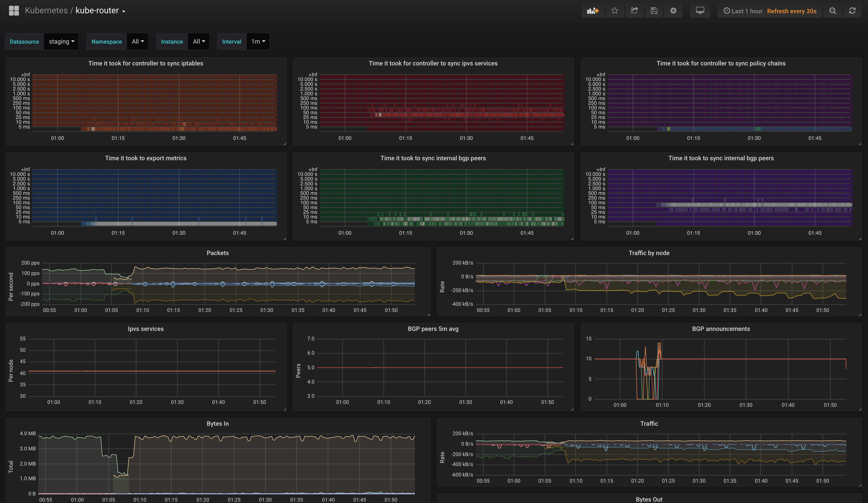This screenshot has width=868, height=503.
Task: Open the Packets panel title menu
Action: [x=217, y=253]
